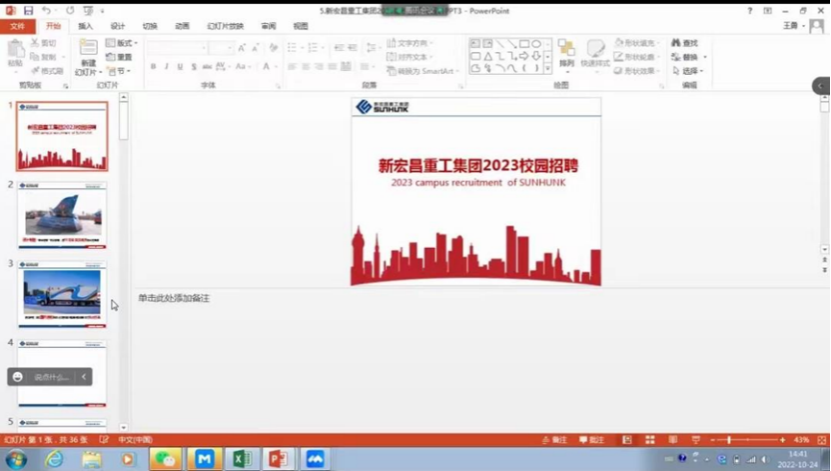Click the Save icon in quick access toolbar
831x471 pixels.
[28, 10]
